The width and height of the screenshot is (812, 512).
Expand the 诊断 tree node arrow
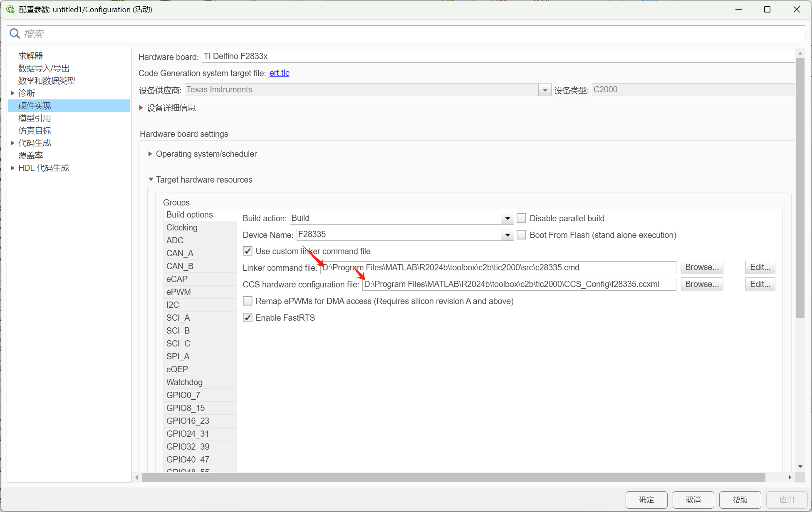(x=12, y=93)
